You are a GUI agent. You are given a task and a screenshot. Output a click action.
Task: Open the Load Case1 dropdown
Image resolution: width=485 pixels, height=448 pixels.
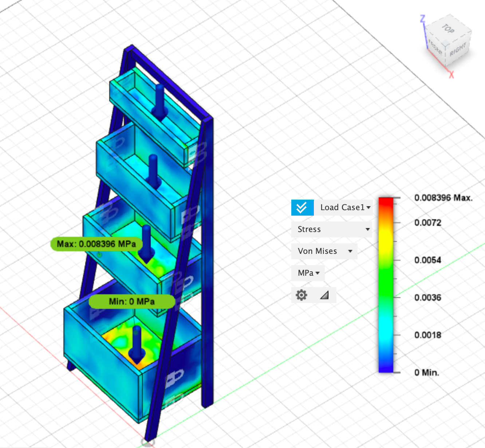click(x=344, y=208)
